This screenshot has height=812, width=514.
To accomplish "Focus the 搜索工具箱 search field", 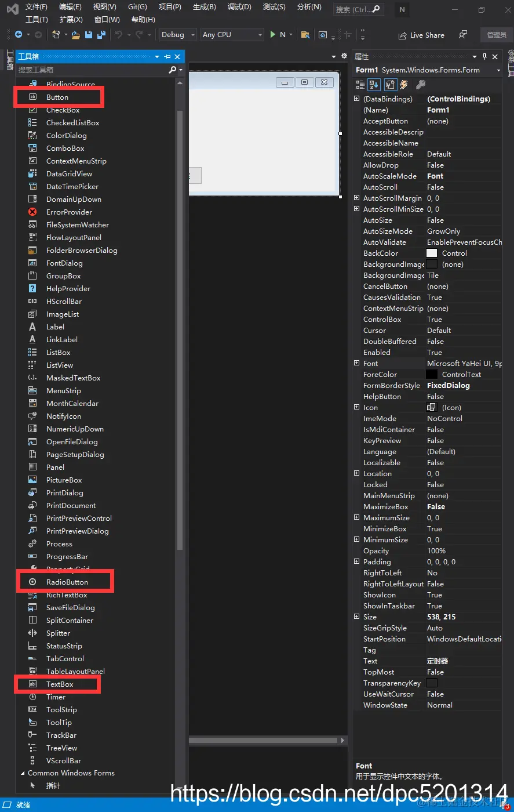I will [92, 70].
